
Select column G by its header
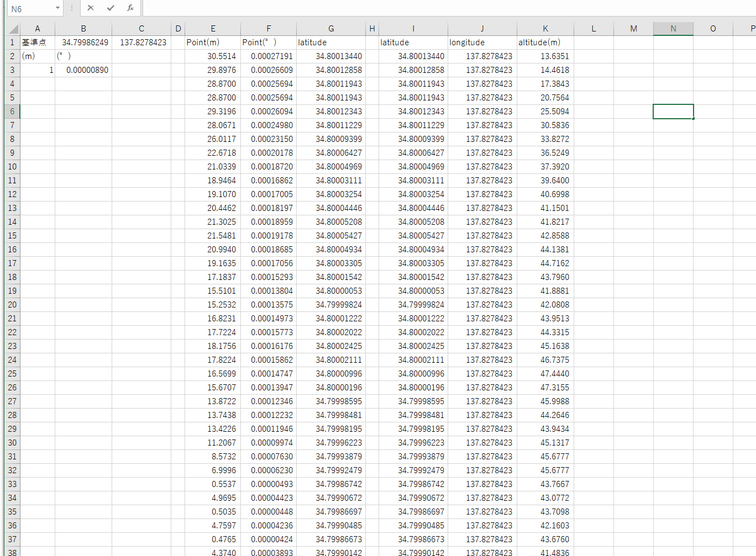(330, 29)
